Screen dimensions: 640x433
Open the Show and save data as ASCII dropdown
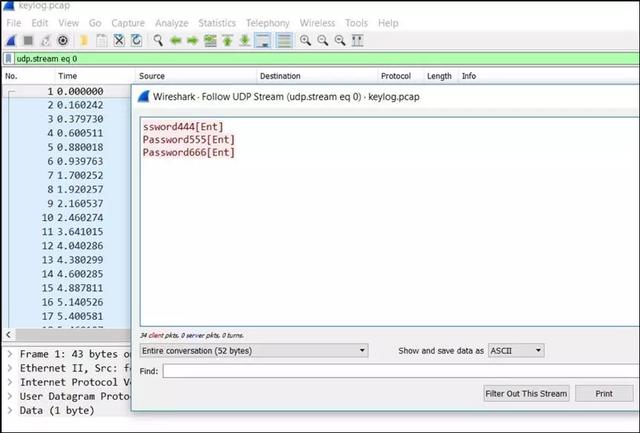(516, 351)
